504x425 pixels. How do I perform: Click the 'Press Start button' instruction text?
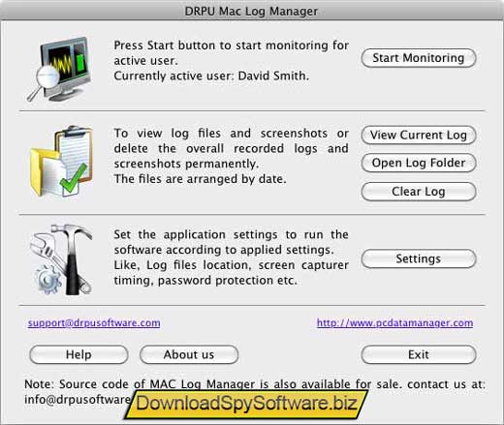231,53
